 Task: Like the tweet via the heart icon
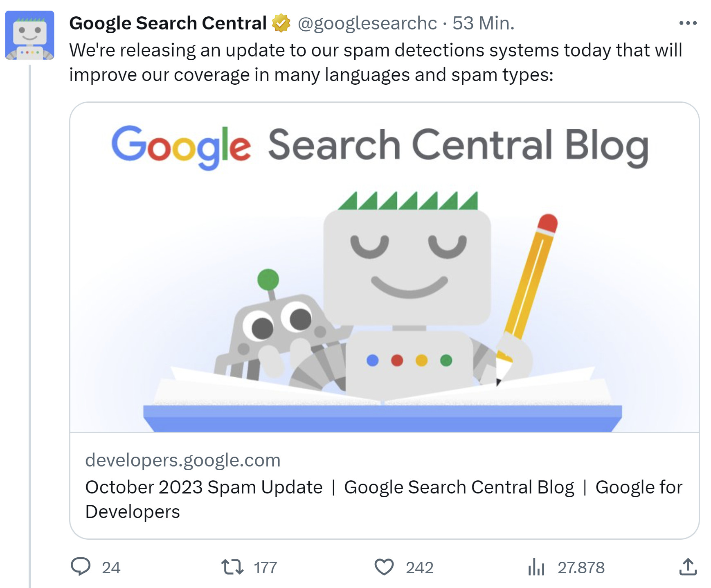385,568
